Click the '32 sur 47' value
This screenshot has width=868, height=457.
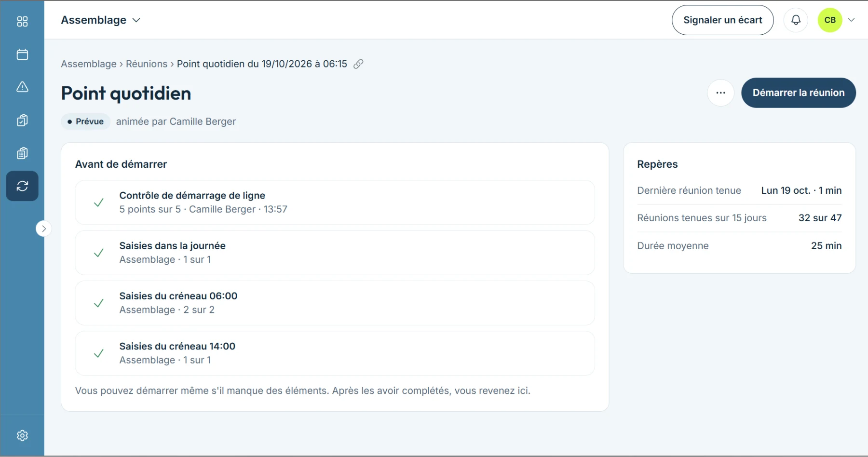click(820, 218)
